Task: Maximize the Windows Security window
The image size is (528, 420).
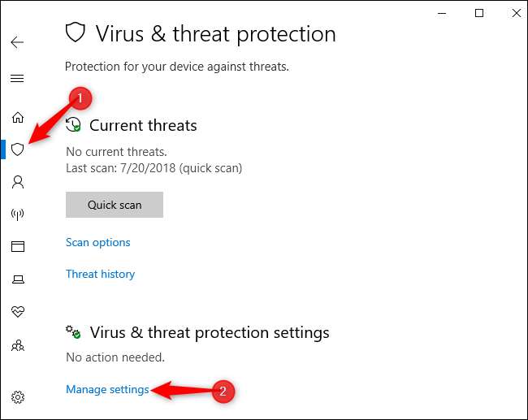Action: tap(479, 13)
